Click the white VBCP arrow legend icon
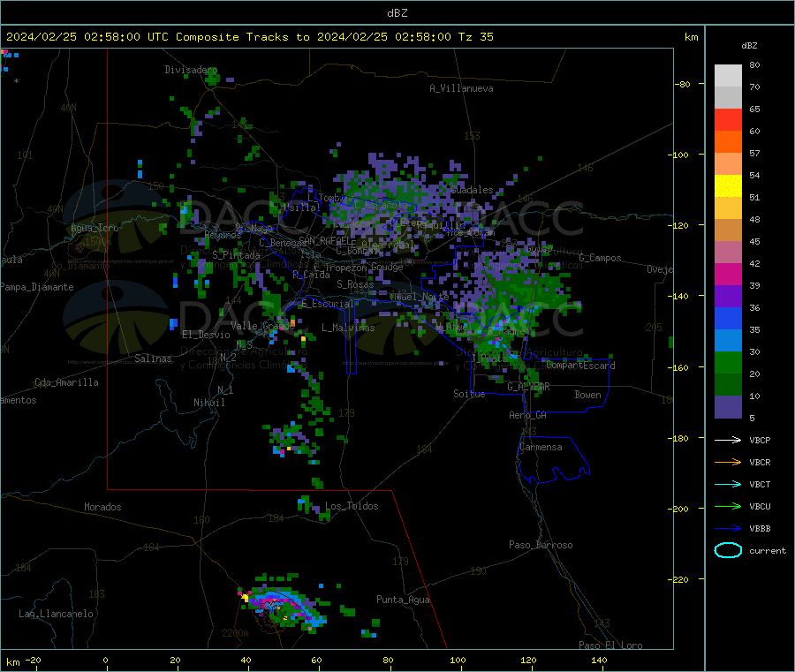Image resolution: width=795 pixels, height=672 pixels. [x=728, y=440]
